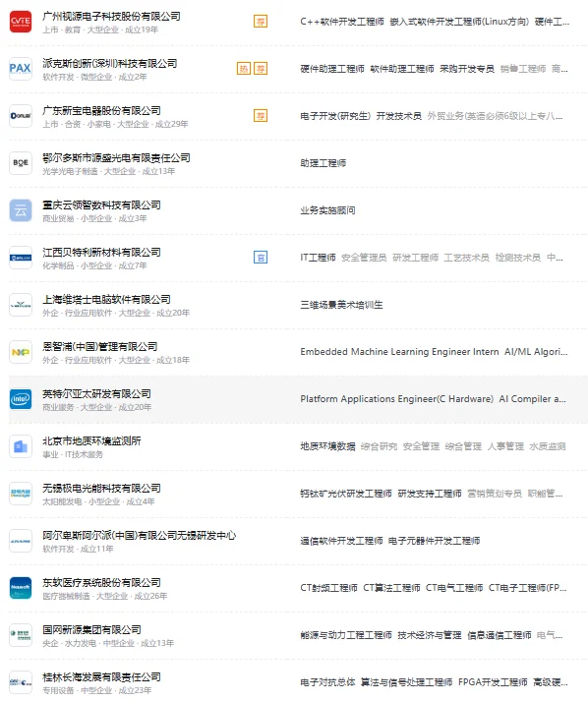Click the BOE company logo
588x702 pixels.
pyautogui.click(x=21, y=163)
